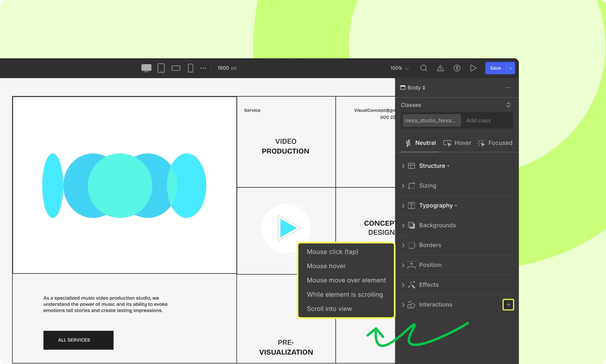The image size is (606, 364).
Task: Expand the Interactions section chevron
Action: click(403, 305)
